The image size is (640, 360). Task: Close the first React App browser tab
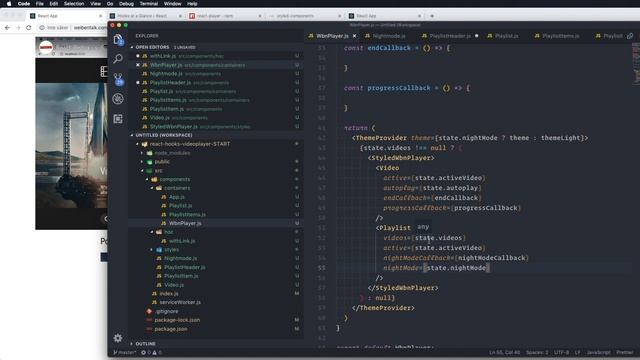click(x=100, y=16)
